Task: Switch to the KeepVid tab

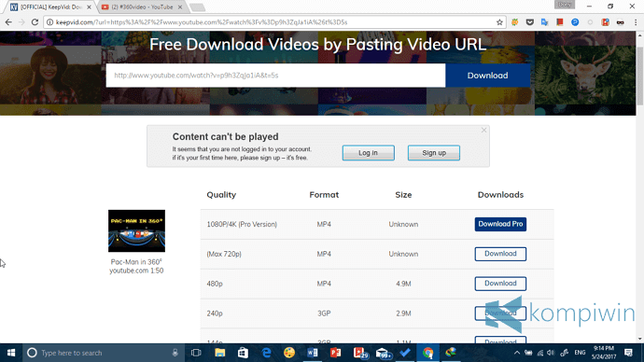Action: [x=51, y=7]
